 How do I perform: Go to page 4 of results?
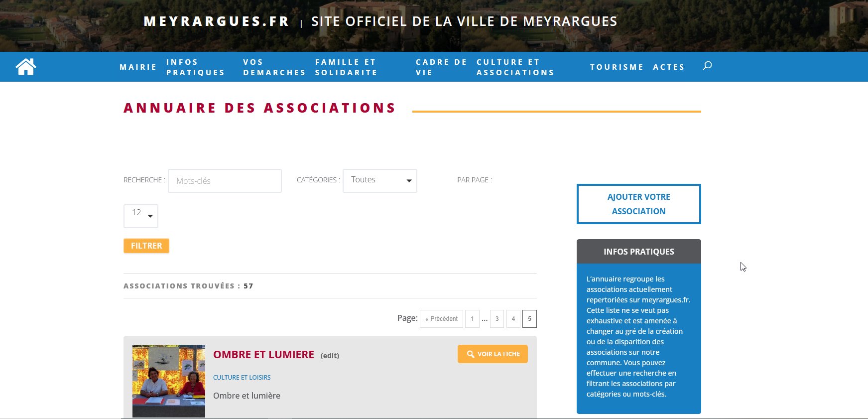(x=513, y=319)
